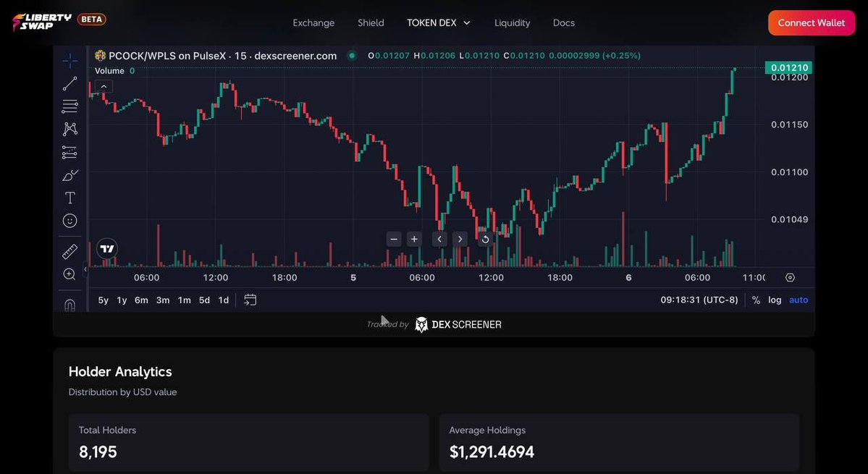Click the Total Holders 8,195 card
This screenshot has height=474, width=868.
pyautogui.click(x=248, y=442)
